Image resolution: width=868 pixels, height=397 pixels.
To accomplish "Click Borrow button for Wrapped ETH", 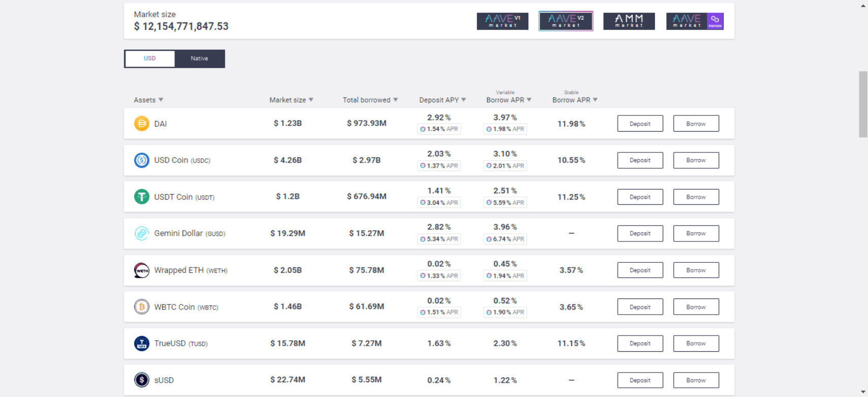I will click(x=696, y=270).
